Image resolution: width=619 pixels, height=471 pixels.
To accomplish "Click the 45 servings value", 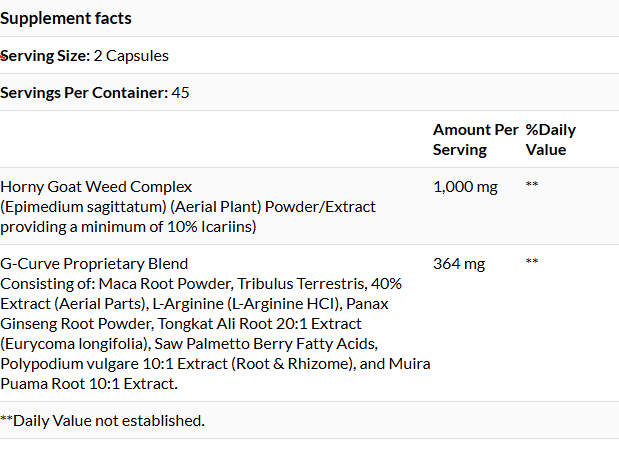I will (180, 92).
